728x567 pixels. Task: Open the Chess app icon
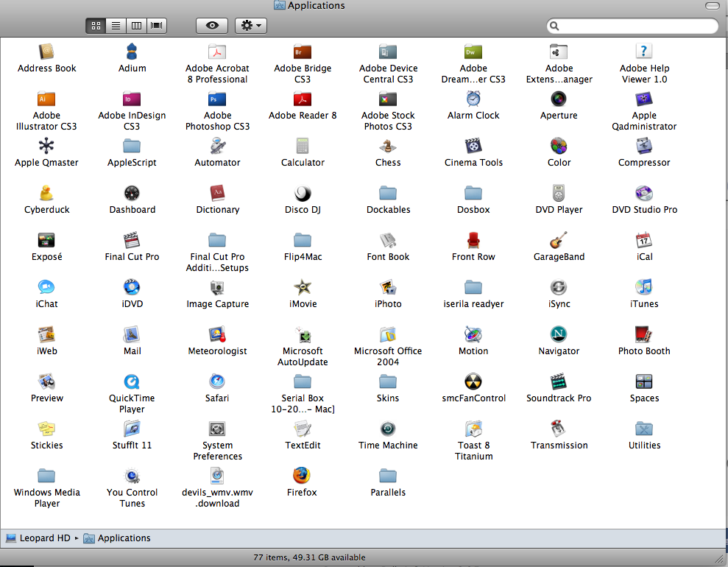coord(388,146)
